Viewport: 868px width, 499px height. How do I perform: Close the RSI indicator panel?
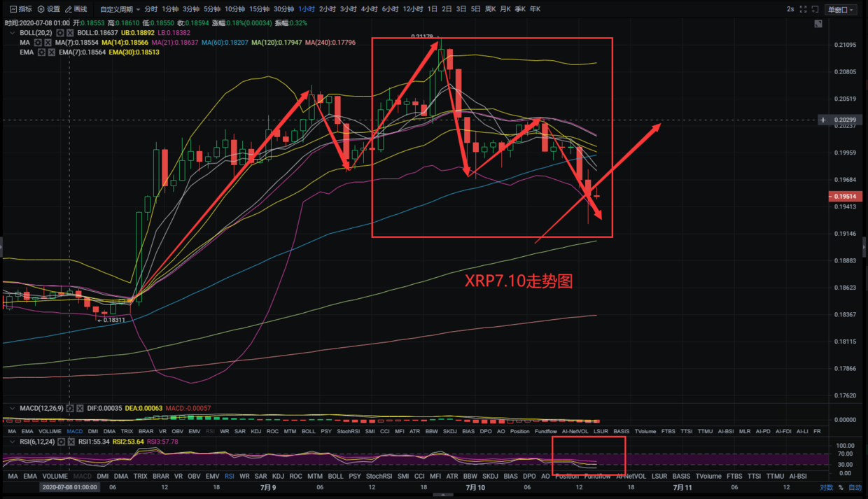pos(71,442)
